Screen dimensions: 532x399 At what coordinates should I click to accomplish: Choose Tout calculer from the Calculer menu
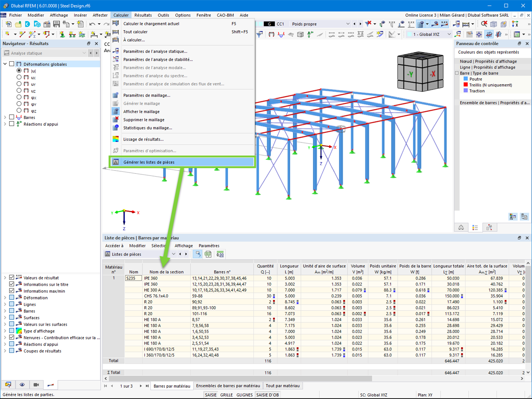tap(182, 32)
